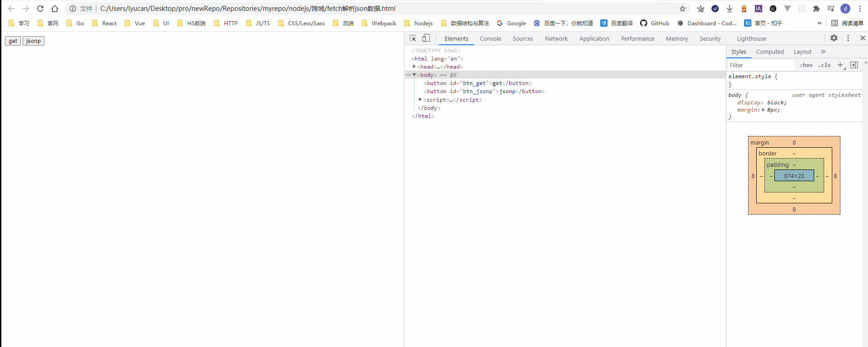Open the Memory tab
Viewport: 868px width, 347px height.
(677, 39)
